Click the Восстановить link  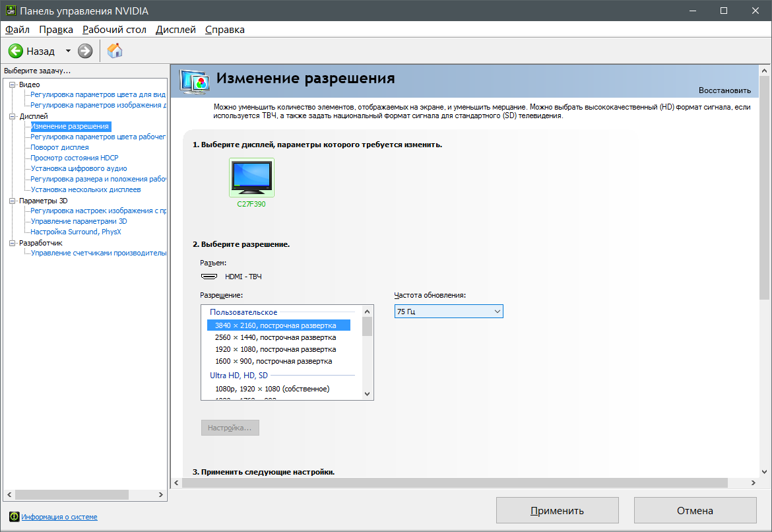coord(724,90)
